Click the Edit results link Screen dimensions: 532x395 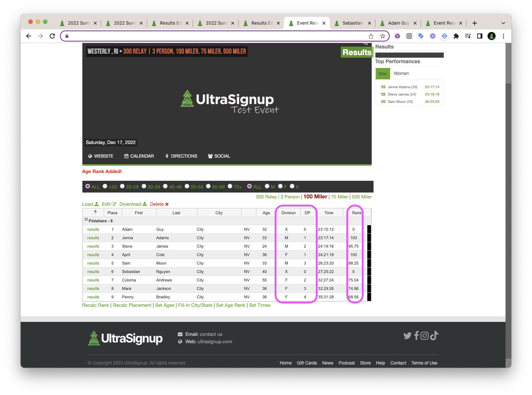coord(109,204)
